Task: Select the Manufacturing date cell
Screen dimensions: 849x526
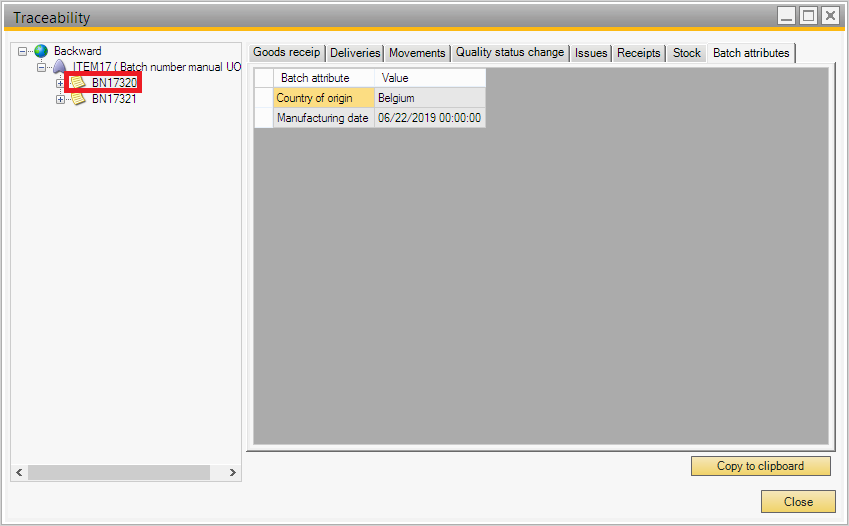Action: 324,118
